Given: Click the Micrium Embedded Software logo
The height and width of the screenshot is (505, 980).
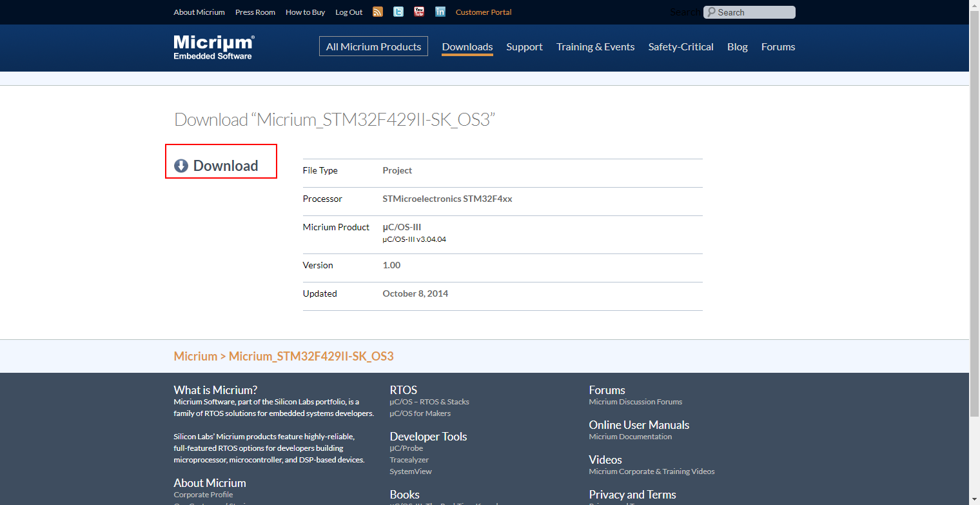Looking at the screenshot, I should pos(214,47).
